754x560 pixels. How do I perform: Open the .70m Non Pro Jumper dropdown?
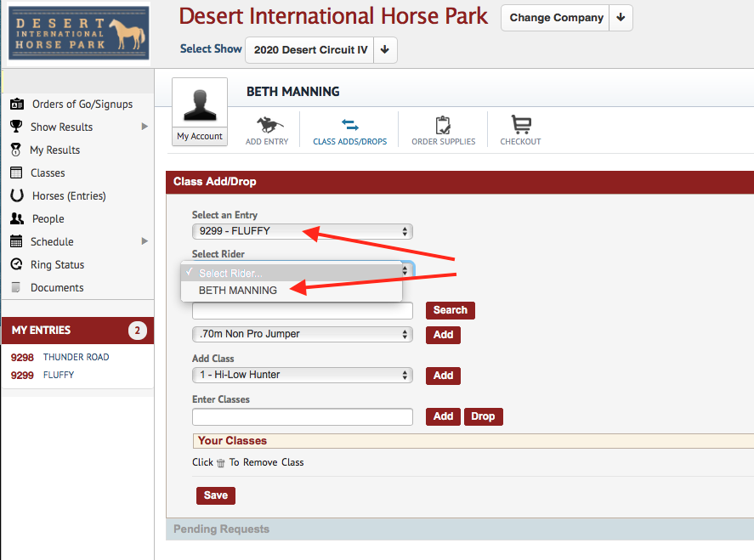[x=302, y=334]
